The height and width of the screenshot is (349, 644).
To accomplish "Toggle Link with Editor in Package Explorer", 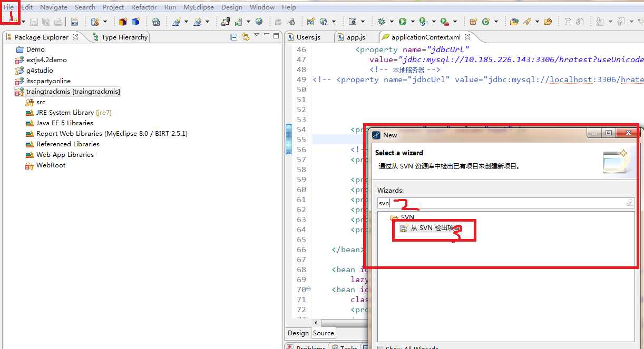I will [245, 37].
